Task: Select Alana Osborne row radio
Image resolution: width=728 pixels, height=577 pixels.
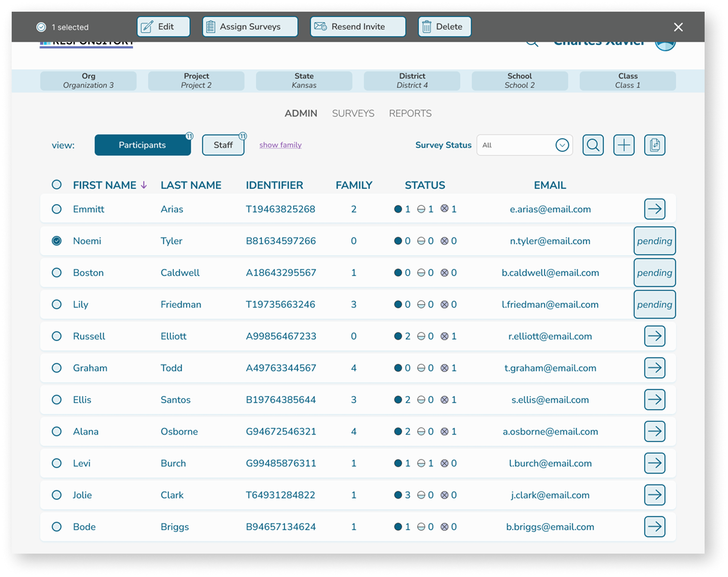Action: [x=57, y=431]
